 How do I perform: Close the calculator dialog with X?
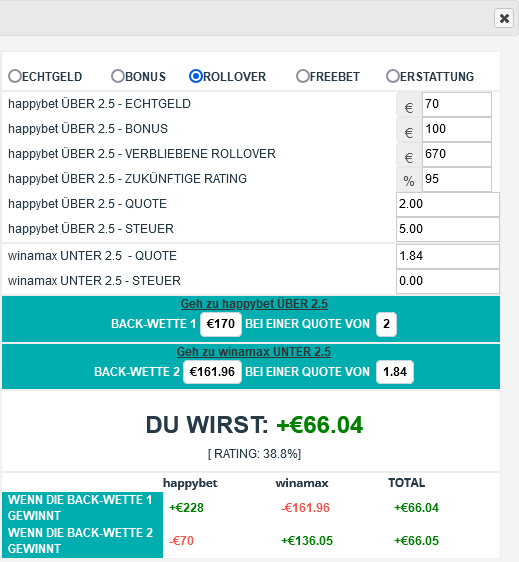coord(504,18)
